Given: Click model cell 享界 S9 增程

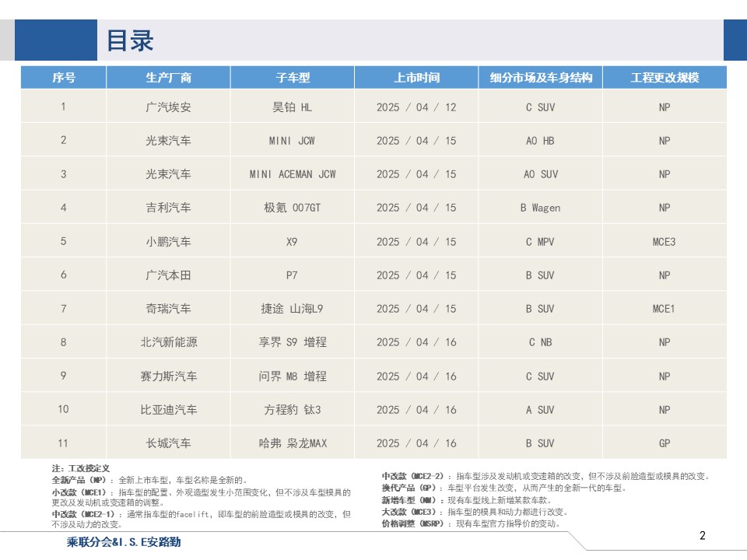Looking at the screenshot, I should click(x=293, y=342).
